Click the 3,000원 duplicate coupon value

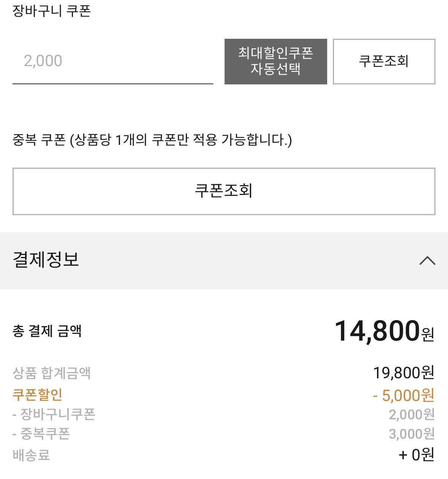(x=411, y=434)
